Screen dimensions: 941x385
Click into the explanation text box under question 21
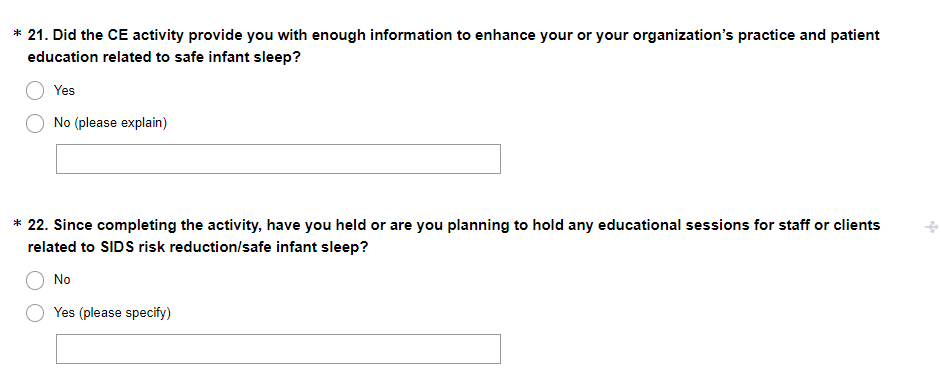pyautogui.click(x=278, y=159)
